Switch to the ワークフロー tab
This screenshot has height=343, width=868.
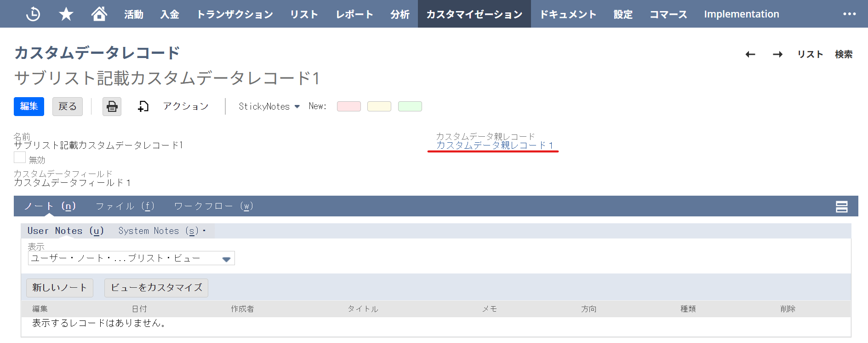[214, 206]
